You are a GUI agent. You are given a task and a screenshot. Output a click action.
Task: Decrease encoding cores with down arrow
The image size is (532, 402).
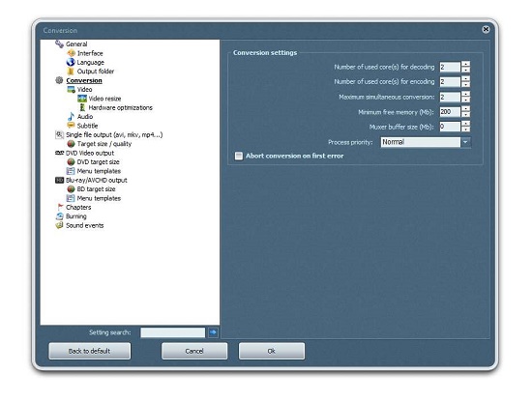click(x=466, y=84)
